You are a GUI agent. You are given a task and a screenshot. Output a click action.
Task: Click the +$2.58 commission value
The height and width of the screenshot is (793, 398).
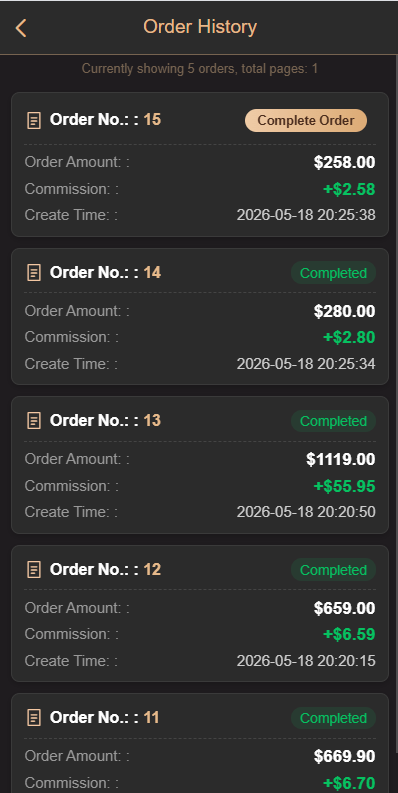pos(349,189)
